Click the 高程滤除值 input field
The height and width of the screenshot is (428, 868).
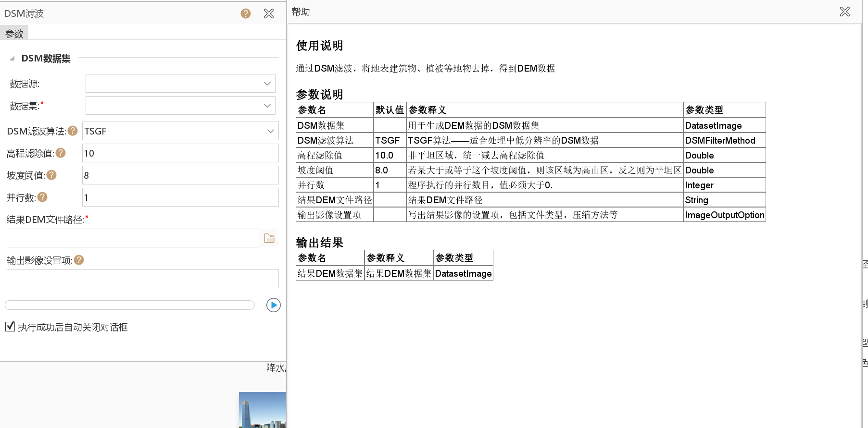coord(180,153)
